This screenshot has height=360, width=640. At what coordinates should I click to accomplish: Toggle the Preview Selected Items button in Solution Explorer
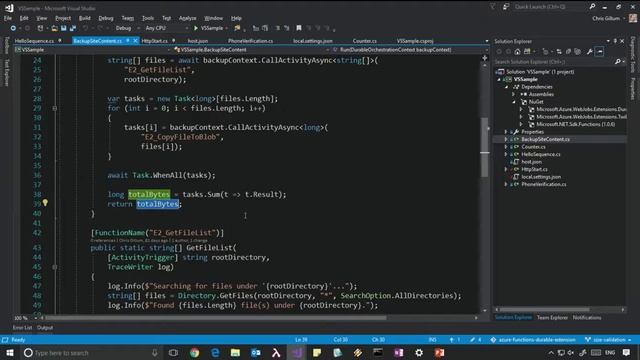(x=599, y=52)
